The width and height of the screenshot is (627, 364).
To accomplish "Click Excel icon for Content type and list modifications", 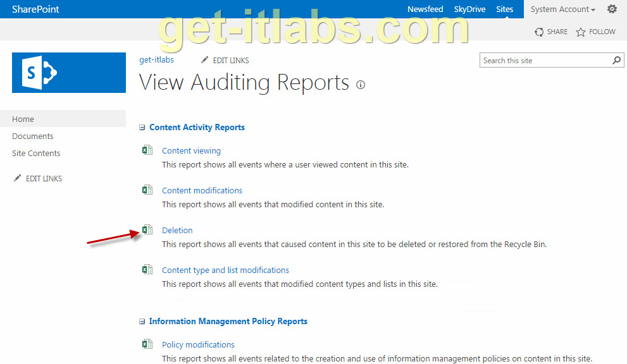I will click(x=147, y=269).
